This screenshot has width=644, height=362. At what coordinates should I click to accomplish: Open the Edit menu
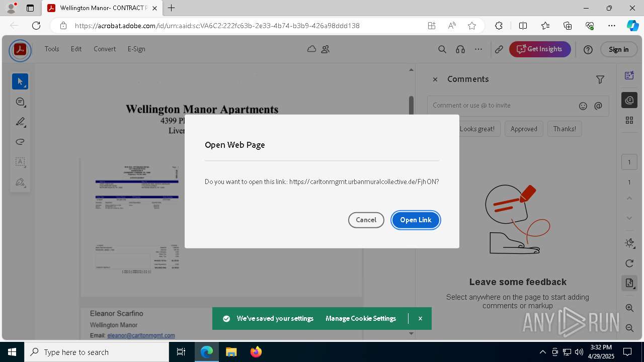tap(76, 49)
